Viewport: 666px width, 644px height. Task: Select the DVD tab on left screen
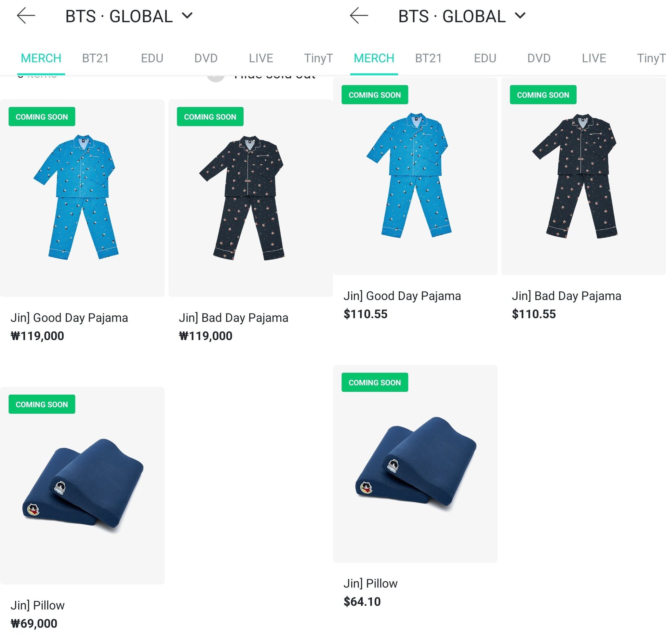[206, 58]
